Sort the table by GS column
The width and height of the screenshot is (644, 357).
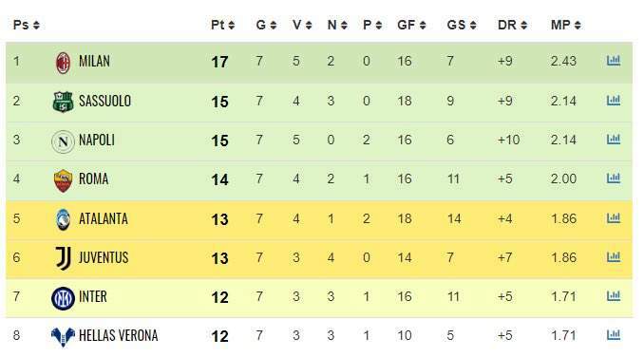(x=462, y=25)
